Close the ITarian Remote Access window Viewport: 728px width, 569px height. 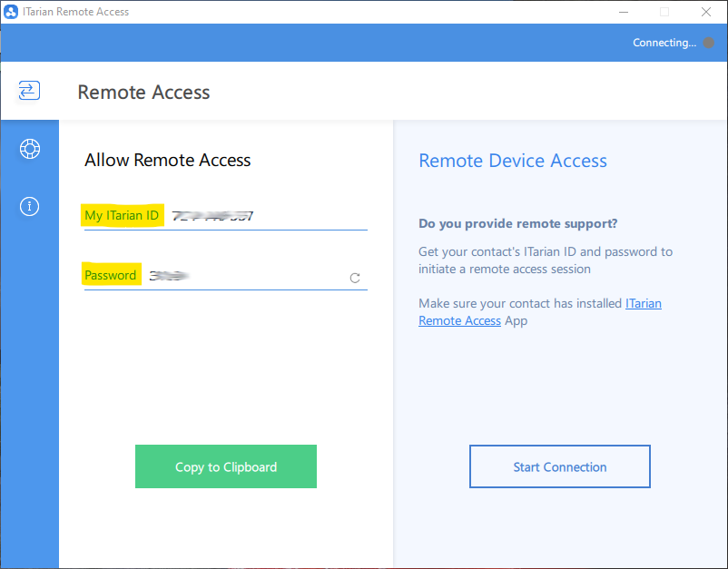[x=706, y=12]
